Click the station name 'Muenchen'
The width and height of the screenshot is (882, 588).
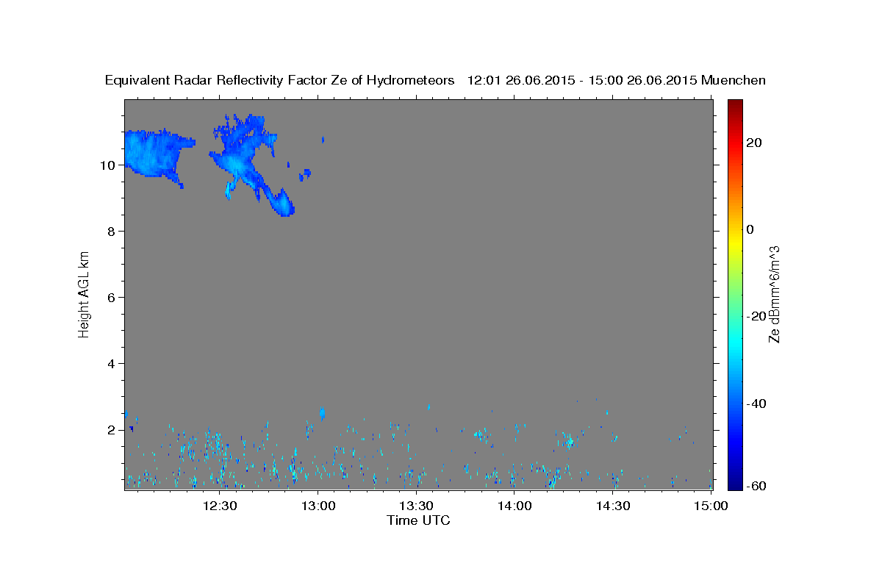(734, 80)
